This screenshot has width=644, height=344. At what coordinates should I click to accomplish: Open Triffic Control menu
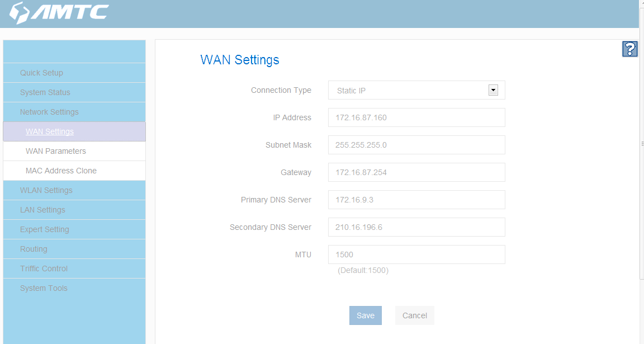(x=74, y=268)
